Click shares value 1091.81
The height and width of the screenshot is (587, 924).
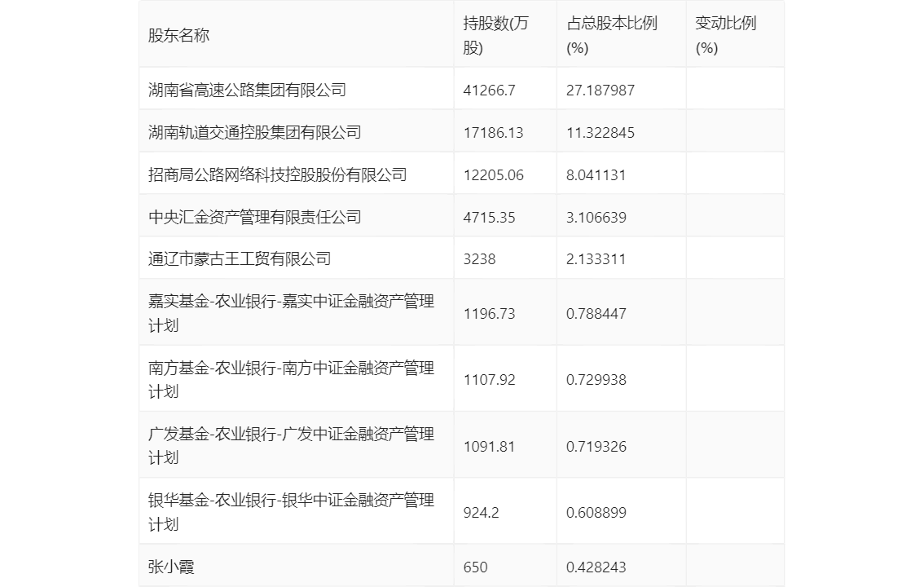(x=489, y=447)
